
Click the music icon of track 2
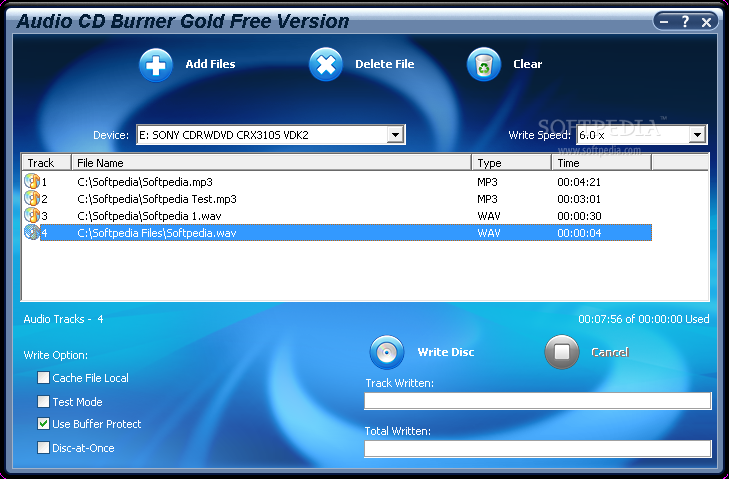32,199
